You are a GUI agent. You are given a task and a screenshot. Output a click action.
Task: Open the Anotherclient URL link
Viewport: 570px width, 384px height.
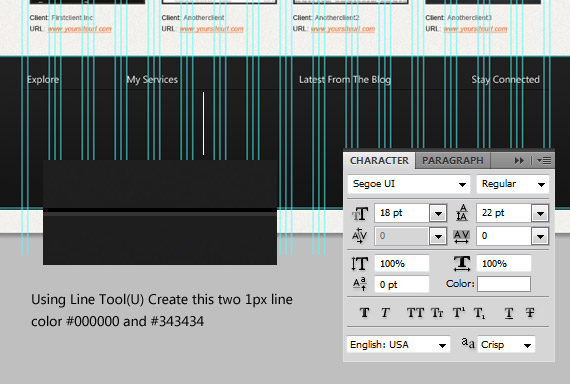[x=212, y=29]
